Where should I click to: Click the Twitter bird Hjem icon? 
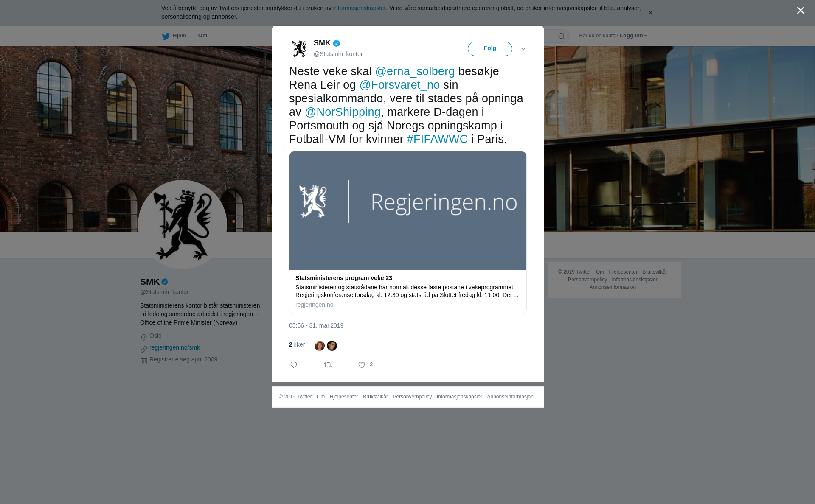click(x=166, y=36)
